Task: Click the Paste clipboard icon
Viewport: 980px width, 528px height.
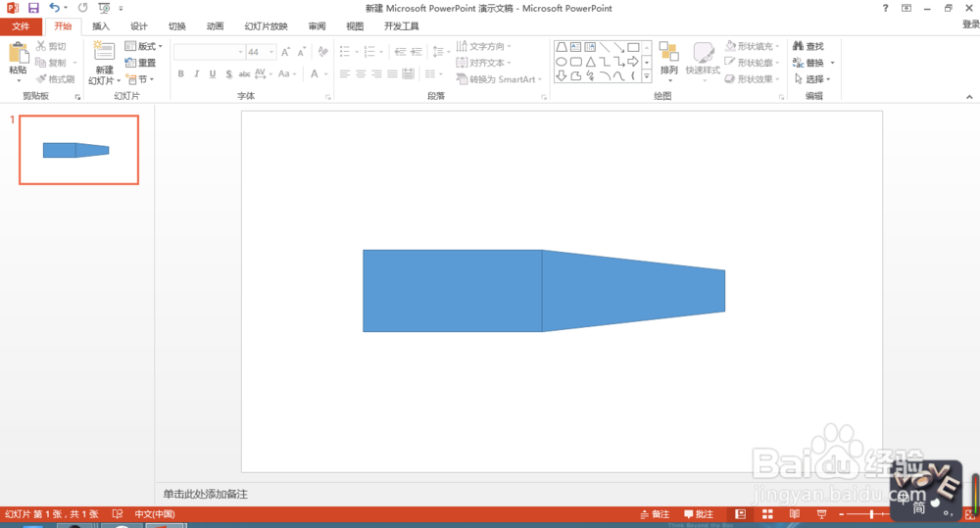Action: (x=18, y=54)
